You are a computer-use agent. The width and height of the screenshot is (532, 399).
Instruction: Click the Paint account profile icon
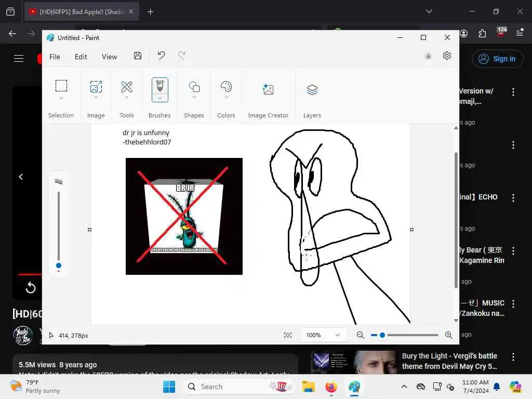pos(428,56)
